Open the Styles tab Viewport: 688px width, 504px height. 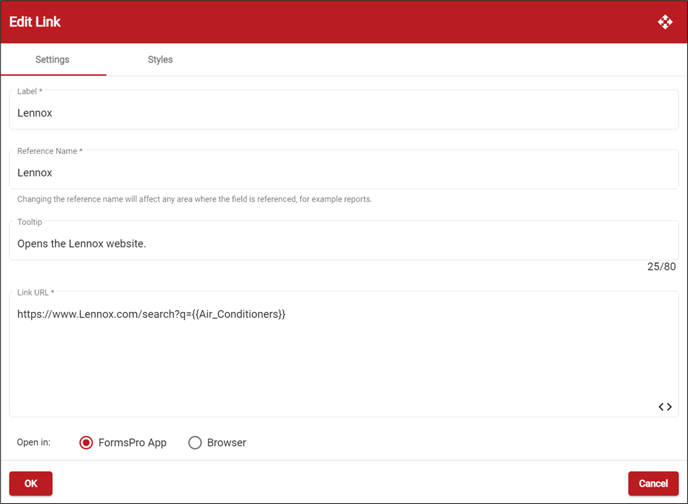pyautogui.click(x=160, y=60)
